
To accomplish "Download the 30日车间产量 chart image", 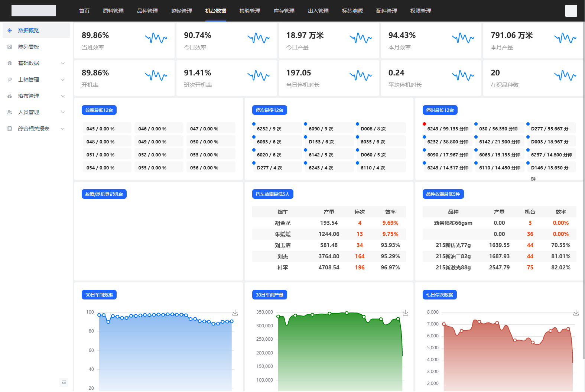I will (x=406, y=313).
